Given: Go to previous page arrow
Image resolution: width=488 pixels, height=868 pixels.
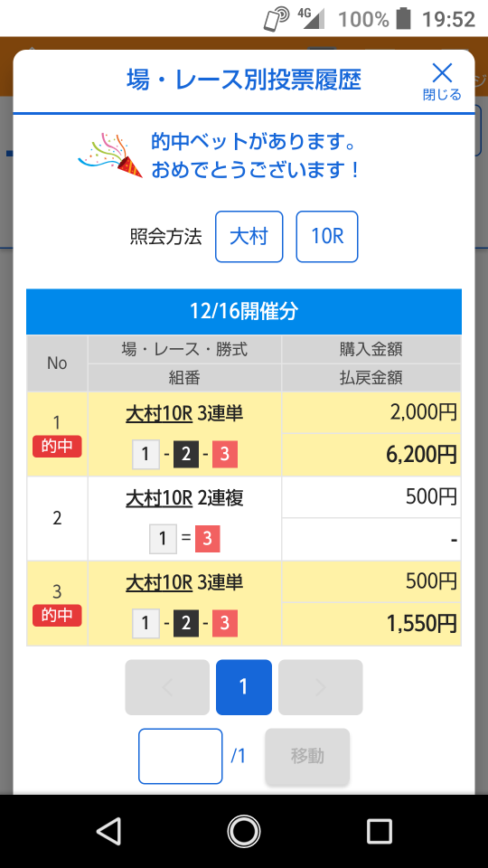Looking at the screenshot, I should [167, 687].
